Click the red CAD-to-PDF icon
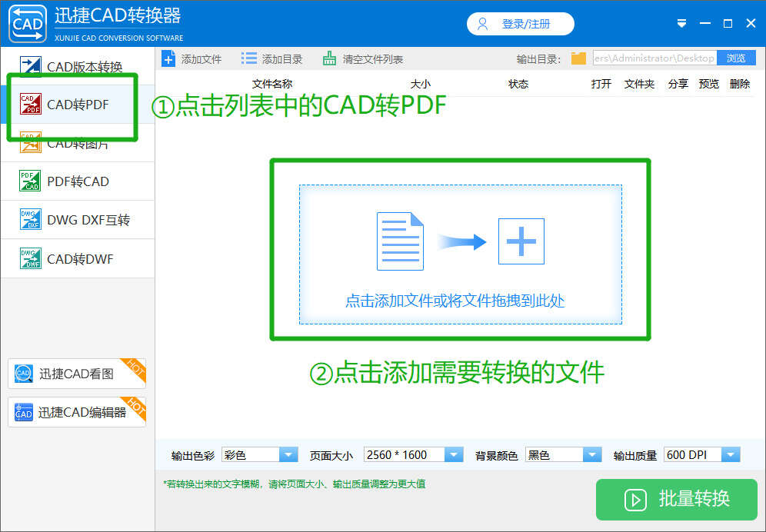This screenshot has height=532, width=766. coord(30,104)
